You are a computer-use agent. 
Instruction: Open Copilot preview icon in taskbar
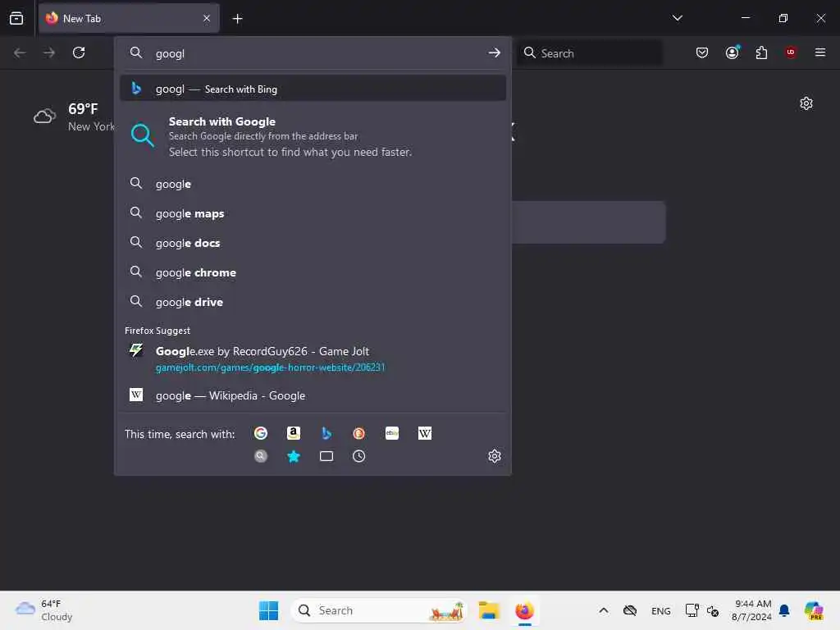pyautogui.click(x=814, y=610)
